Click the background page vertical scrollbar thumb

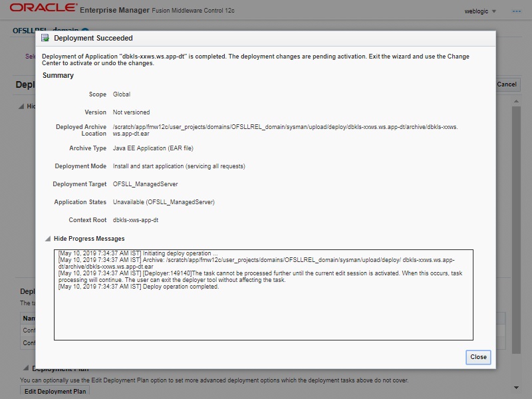tap(516, 230)
